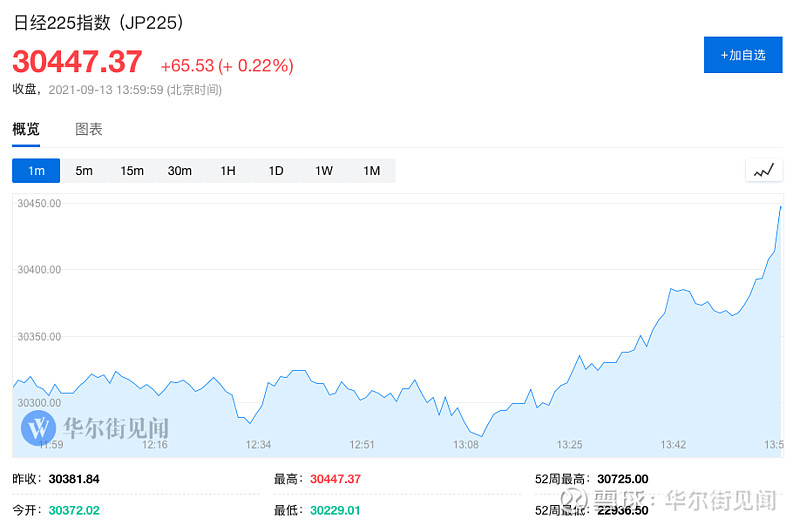Switch chart to 1D interval

click(276, 171)
